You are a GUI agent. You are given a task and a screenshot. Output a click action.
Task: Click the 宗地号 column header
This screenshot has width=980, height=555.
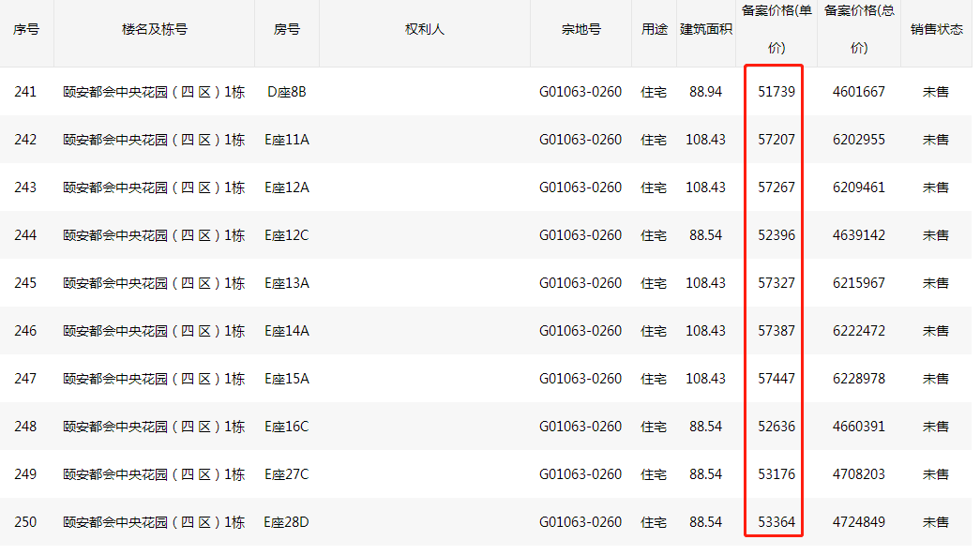pyautogui.click(x=580, y=29)
